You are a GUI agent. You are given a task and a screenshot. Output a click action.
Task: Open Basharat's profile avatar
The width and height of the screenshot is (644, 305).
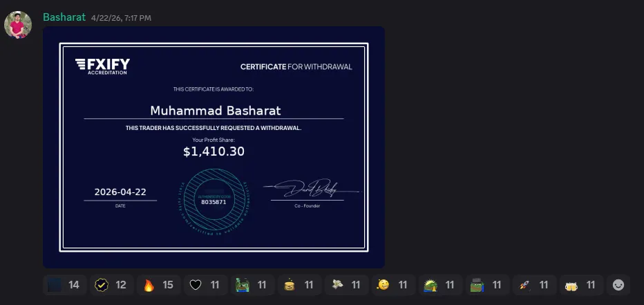click(x=18, y=25)
